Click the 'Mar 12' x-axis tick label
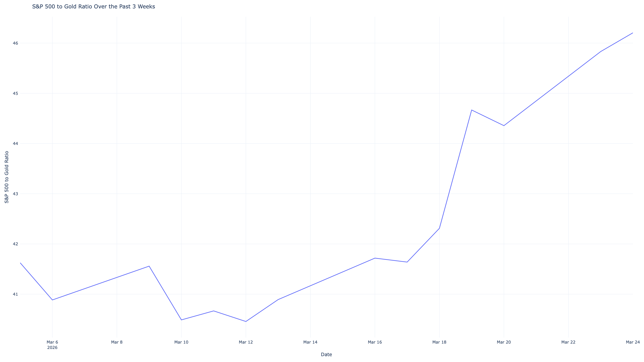The image size is (644, 362). click(x=246, y=342)
